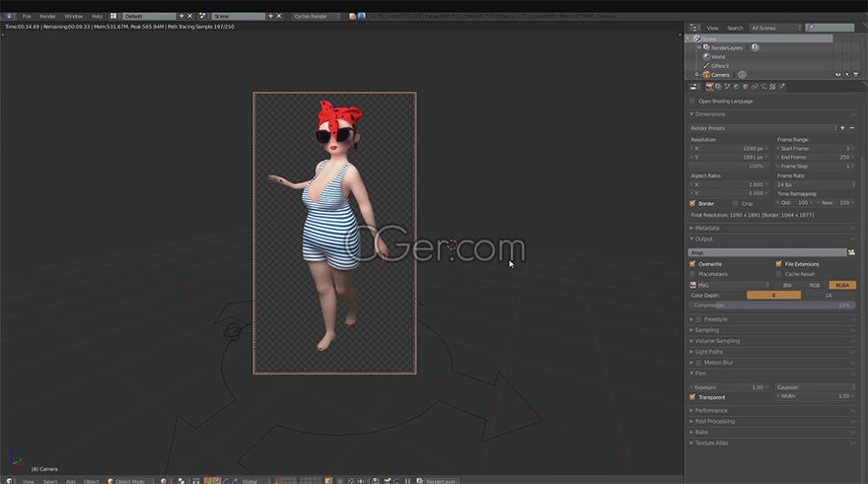Screen dimensions: 868x484
Task: Toggle Camera visibility eye icon
Action: click(x=837, y=75)
